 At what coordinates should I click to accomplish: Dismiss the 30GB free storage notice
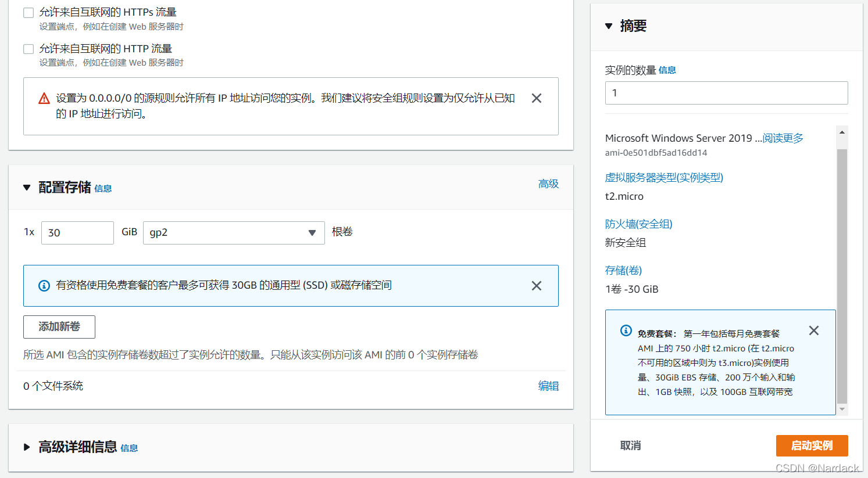click(536, 285)
